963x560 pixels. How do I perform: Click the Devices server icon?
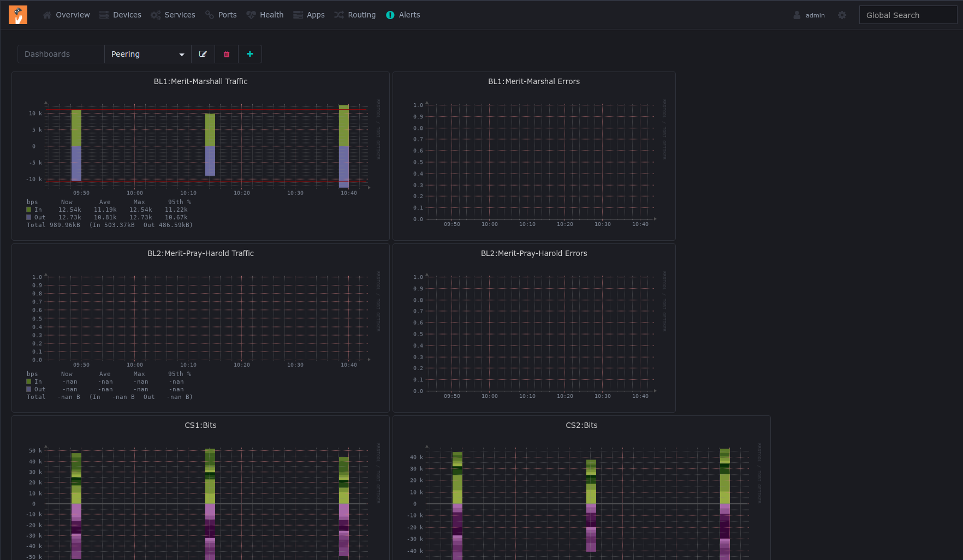coord(104,15)
